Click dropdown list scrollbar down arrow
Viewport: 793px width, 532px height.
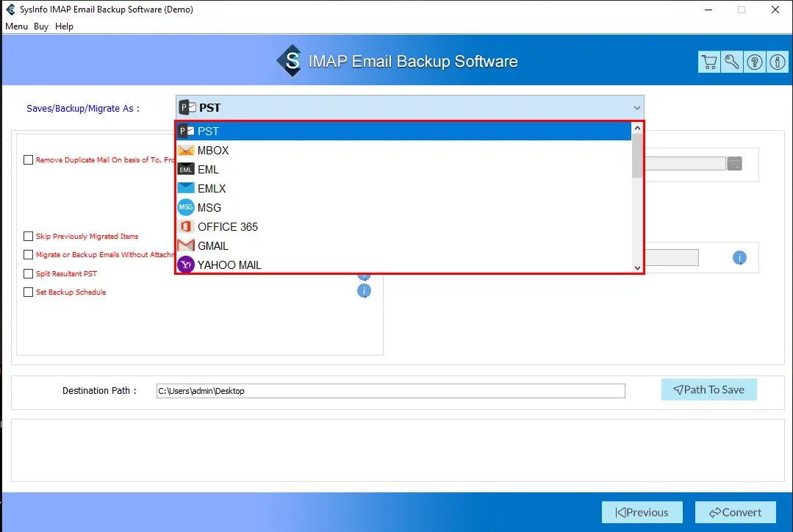[637, 267]
